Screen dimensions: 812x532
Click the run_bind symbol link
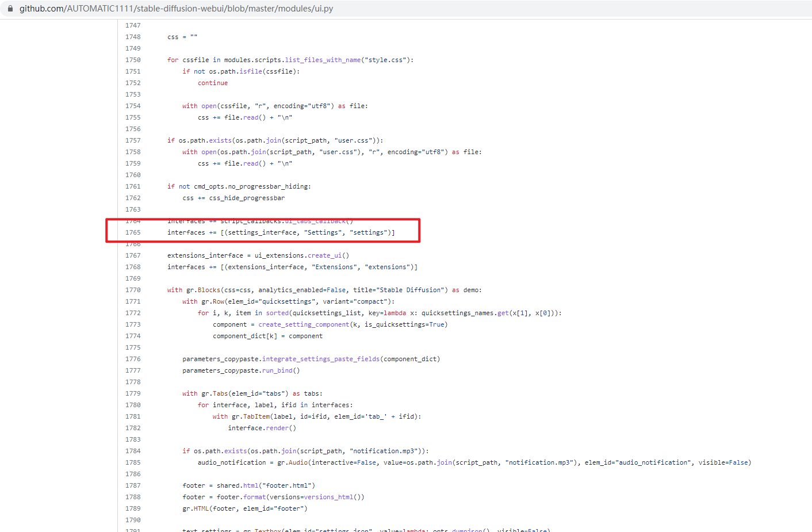pos(276,370)
